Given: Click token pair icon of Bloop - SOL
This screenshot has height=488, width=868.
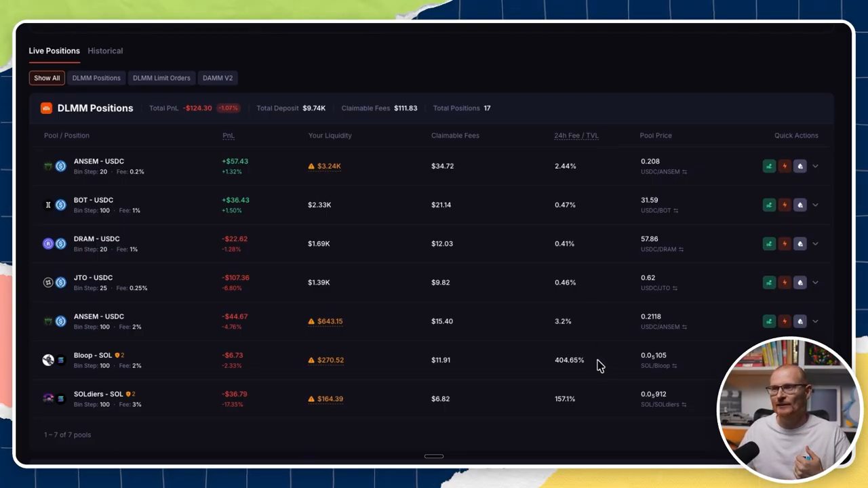Looking at the screenshot, I should tap(54, 360).
